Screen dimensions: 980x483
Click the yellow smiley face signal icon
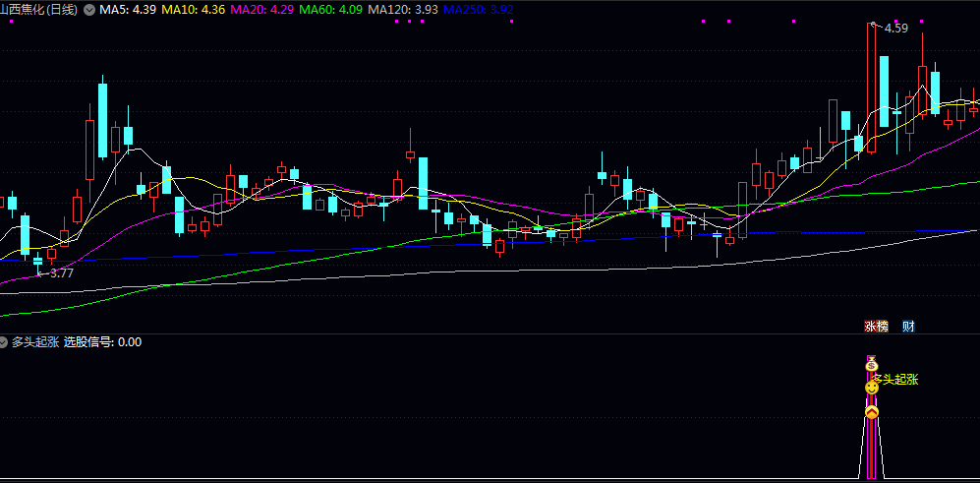pos(871,389)
